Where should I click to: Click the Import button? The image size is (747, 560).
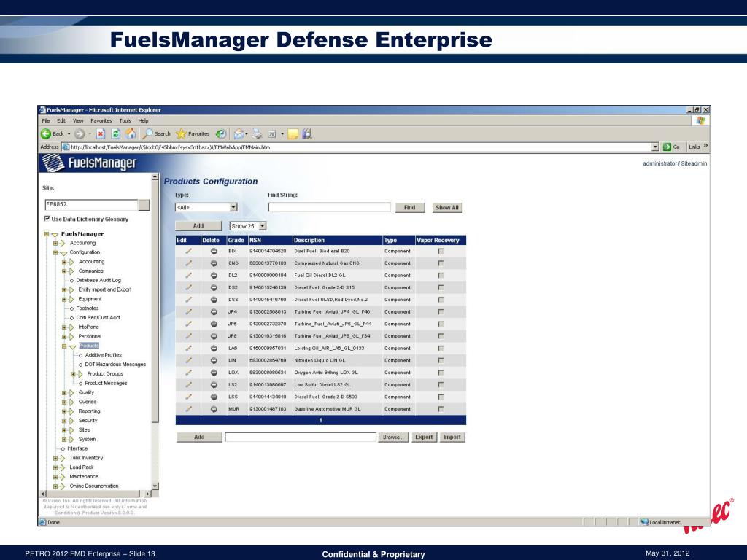pyautogui.click(x=452, y=437)
